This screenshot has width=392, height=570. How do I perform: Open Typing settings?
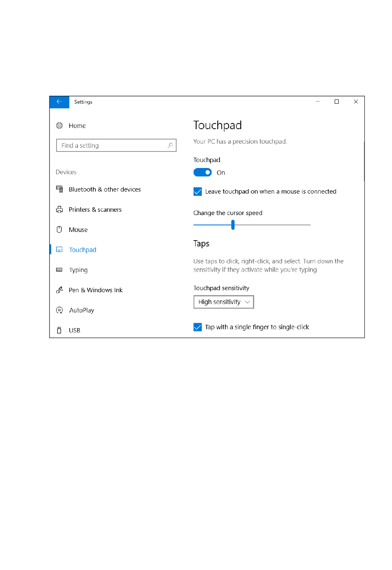pos(78,270)
